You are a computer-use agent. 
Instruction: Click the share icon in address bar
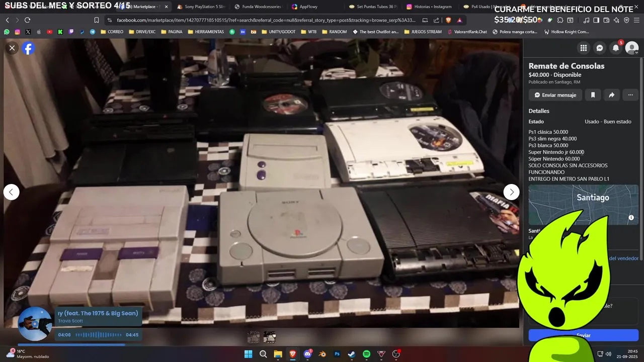[436, 20]
